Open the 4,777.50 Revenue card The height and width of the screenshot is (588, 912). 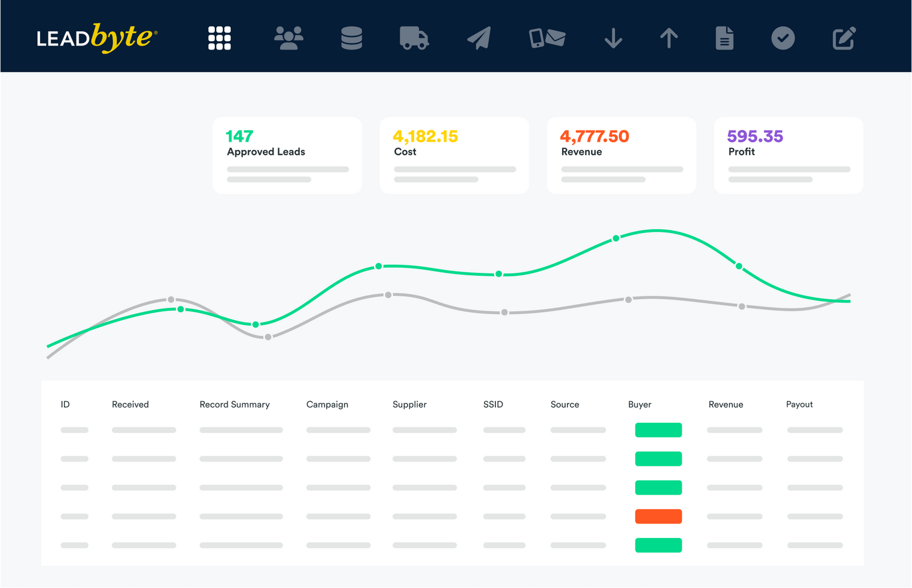[621, 154]
